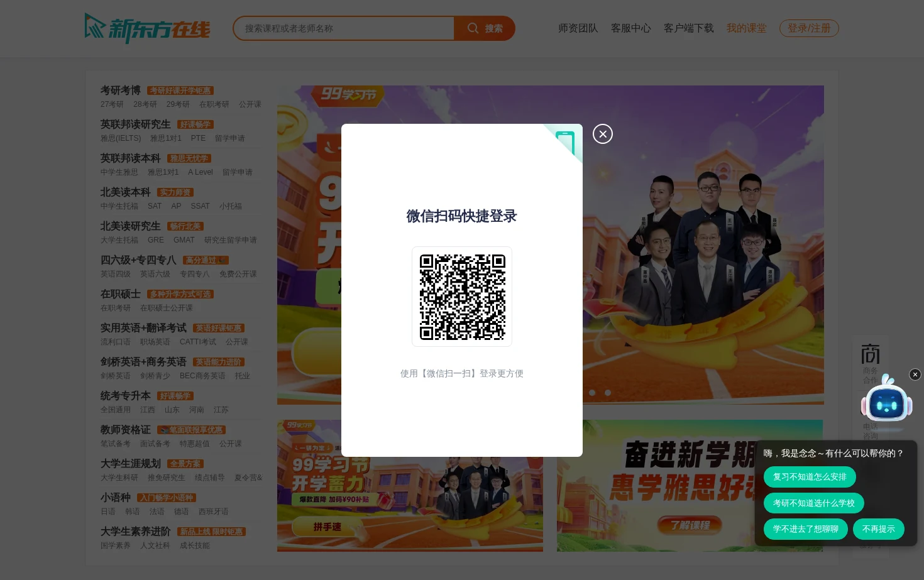This screenshot has width=924, height=580.
Task: Go to 我的课堂
Action: 747,28
